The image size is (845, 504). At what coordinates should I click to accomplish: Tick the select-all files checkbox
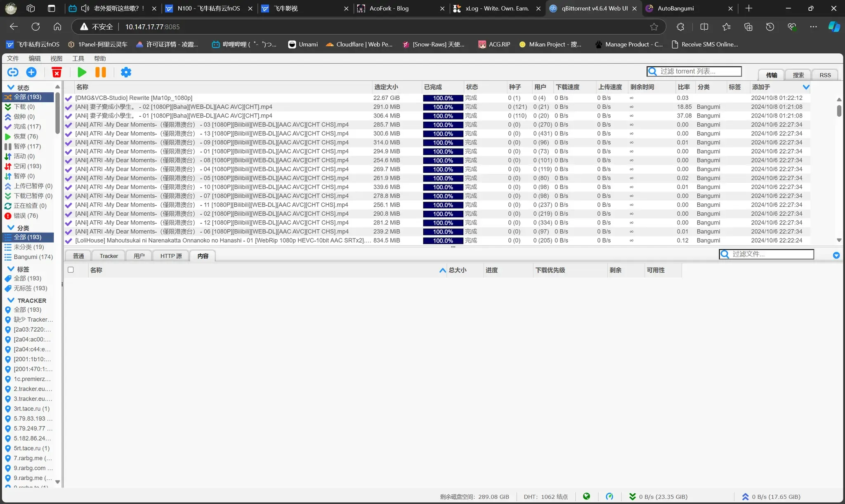coord(71,270)
